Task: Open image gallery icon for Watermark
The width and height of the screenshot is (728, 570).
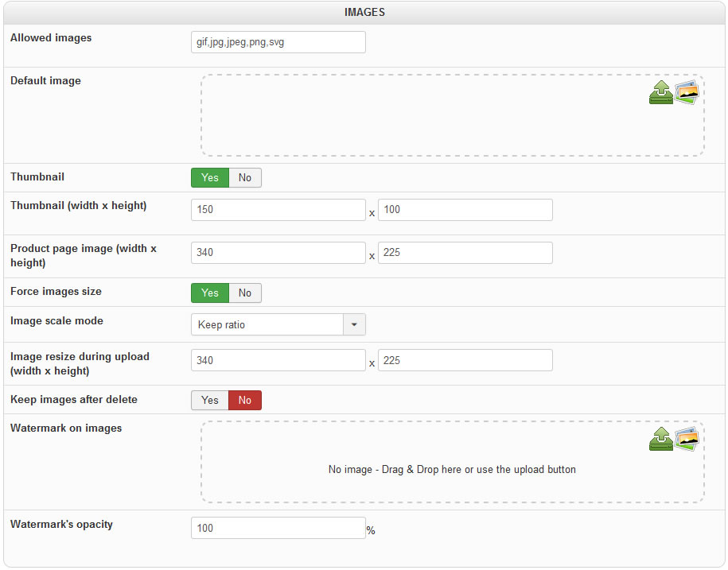Action: click(687, 438)
